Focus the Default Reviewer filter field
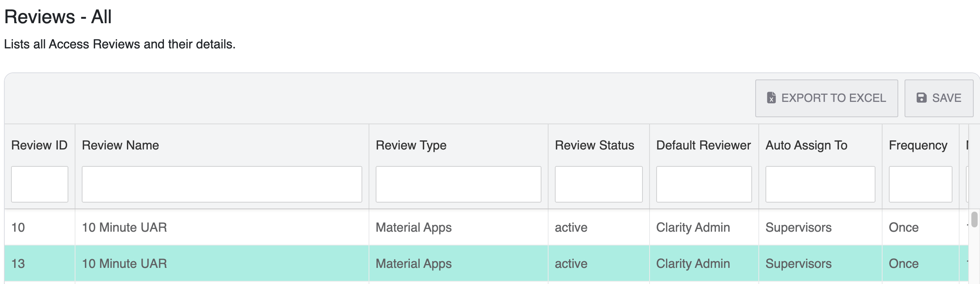The image size is (980, 284). click(704, 184)
